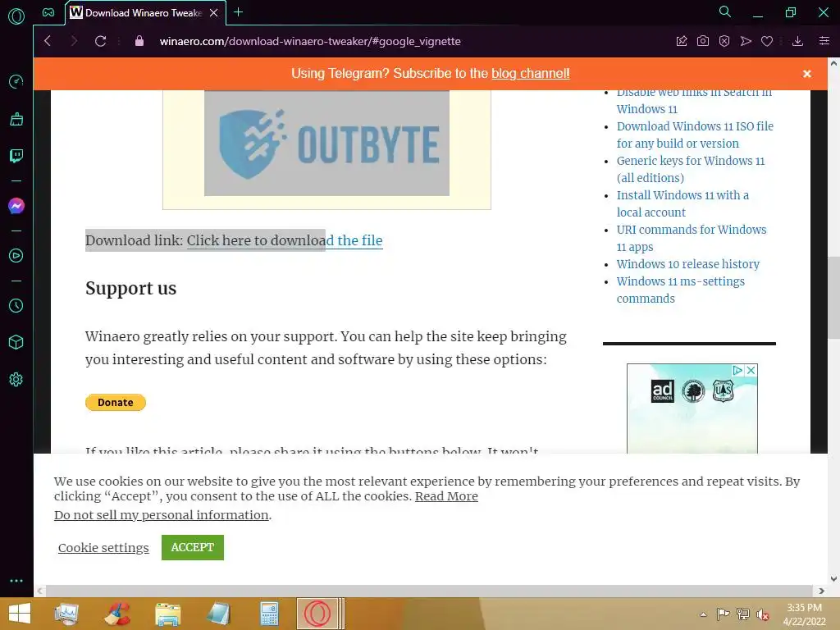Open CCleaner from the taskbar
The width and height of the screenshot is (840, 630).
coord(116,614)
